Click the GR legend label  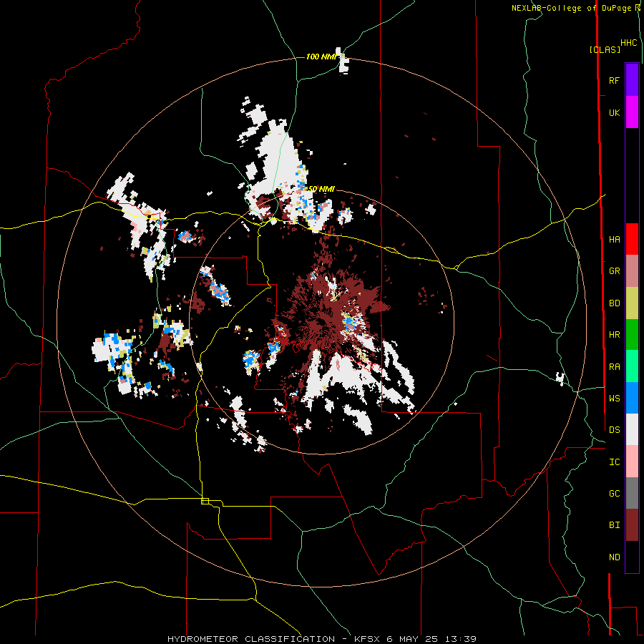pyautogui.click(x=614, y=271)
